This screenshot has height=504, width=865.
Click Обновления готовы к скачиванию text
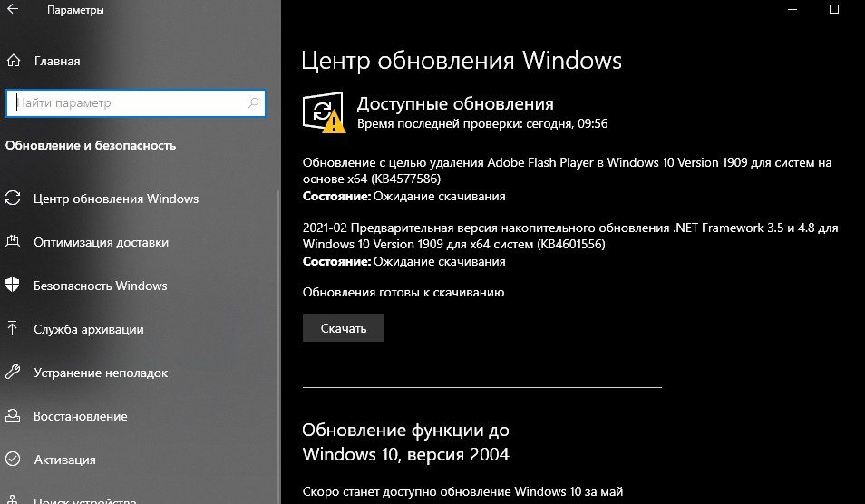coord(403,292)
